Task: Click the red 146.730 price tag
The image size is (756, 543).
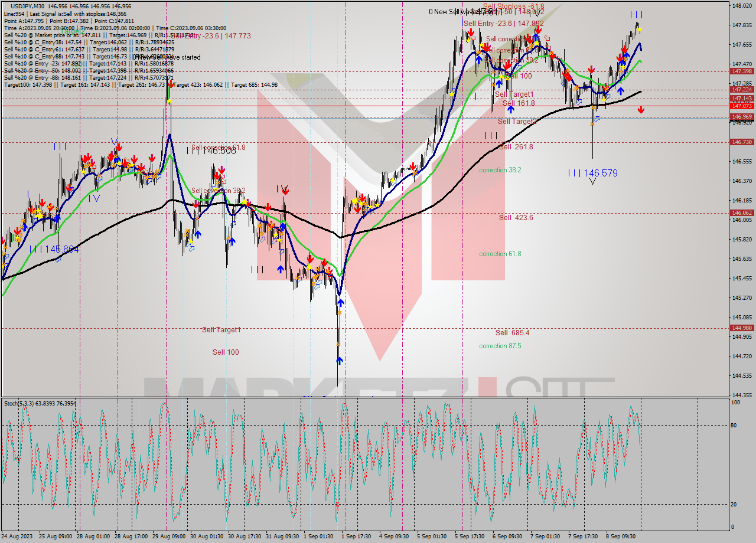Action: (x=742, y=142)
